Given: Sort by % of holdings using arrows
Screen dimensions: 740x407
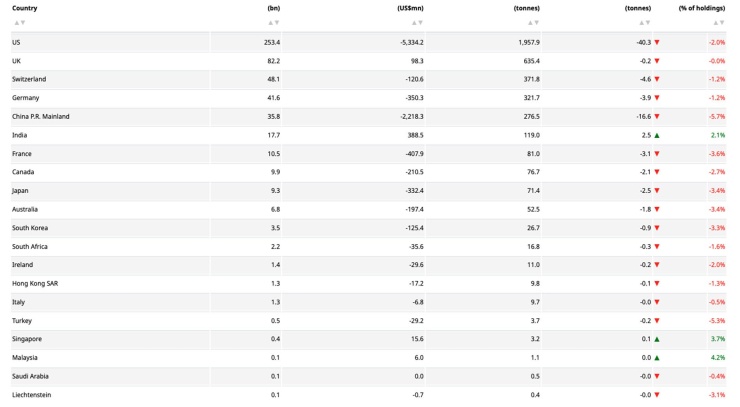Looking at the screenshot, I should coord(719,23).
